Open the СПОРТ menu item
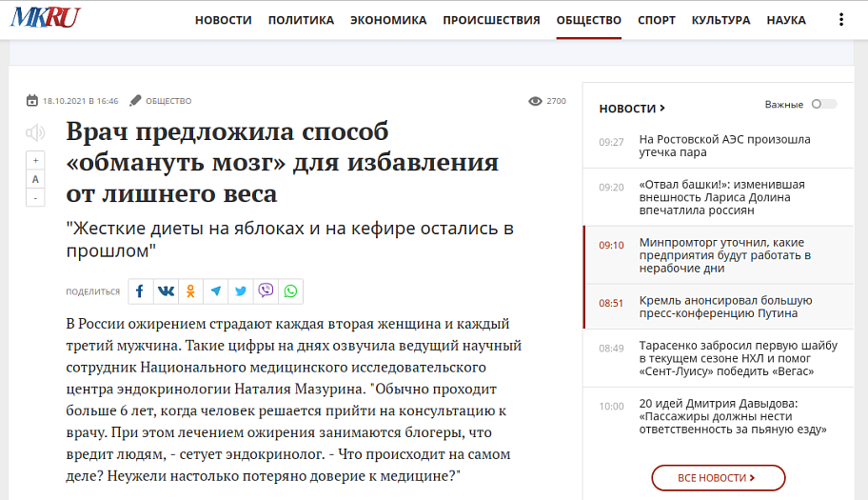The width and height of the screenshot is (868, 500). pyautogui.click(x=657, y=21)
